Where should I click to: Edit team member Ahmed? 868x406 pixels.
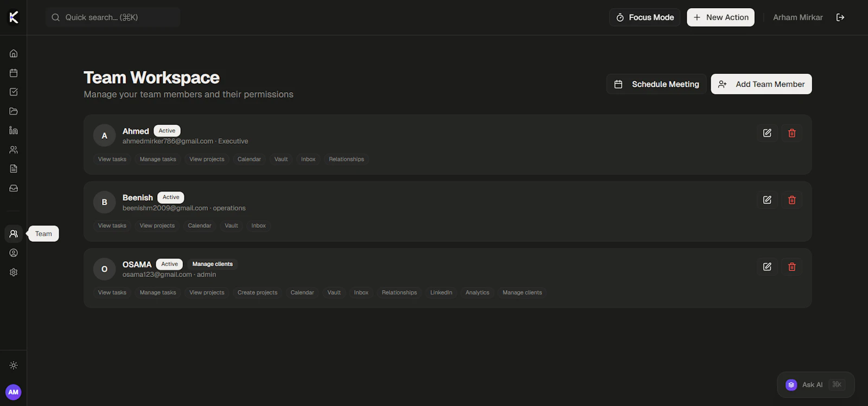click(x=767, y=133)
